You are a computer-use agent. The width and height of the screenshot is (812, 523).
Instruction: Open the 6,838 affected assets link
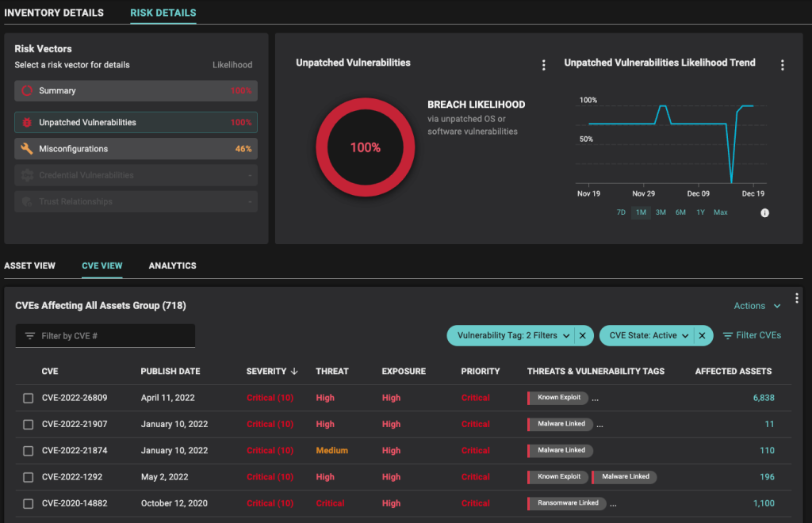tap(763, 398)
